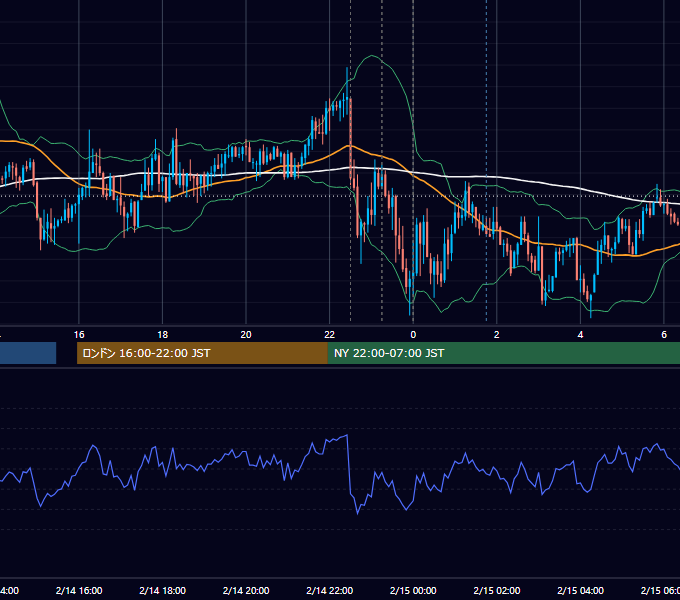The image size is (680, 600).
Task: Click the 2/15 02:00 date label
Action: click(497, 590)
